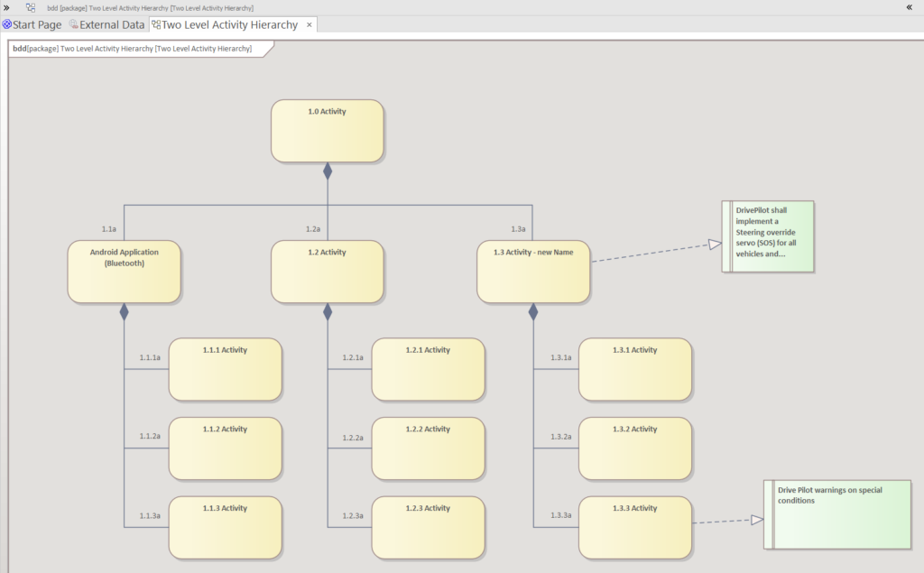
Task: Collapse the right panel chevron
Action: [x=910, y=7]
